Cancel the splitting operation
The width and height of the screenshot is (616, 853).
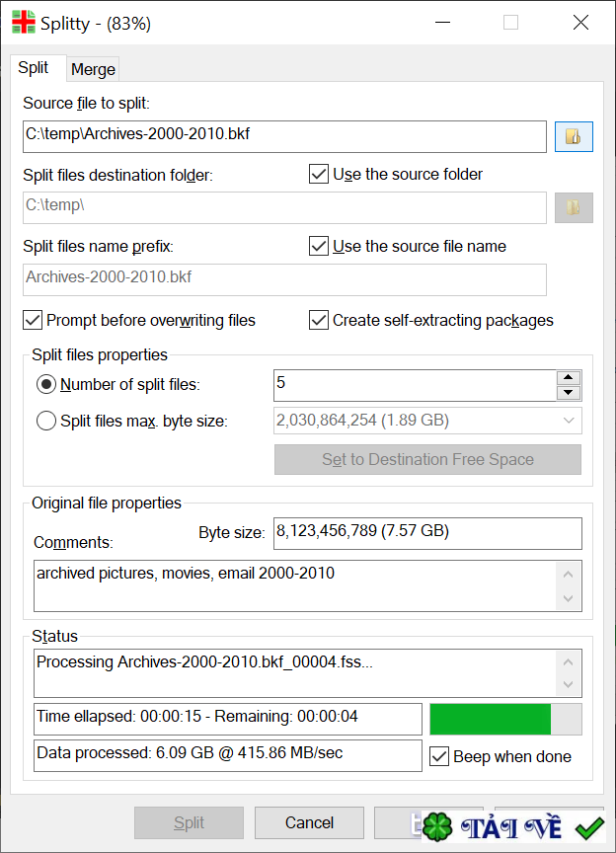pyautogui.click(x=309, y=822)
